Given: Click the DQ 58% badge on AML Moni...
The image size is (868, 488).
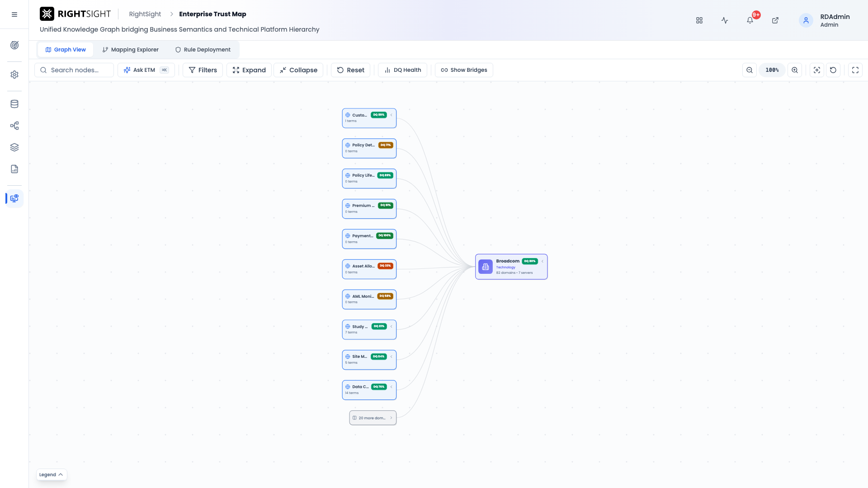Looking at the screenshot, I should (x=385, y=296).
